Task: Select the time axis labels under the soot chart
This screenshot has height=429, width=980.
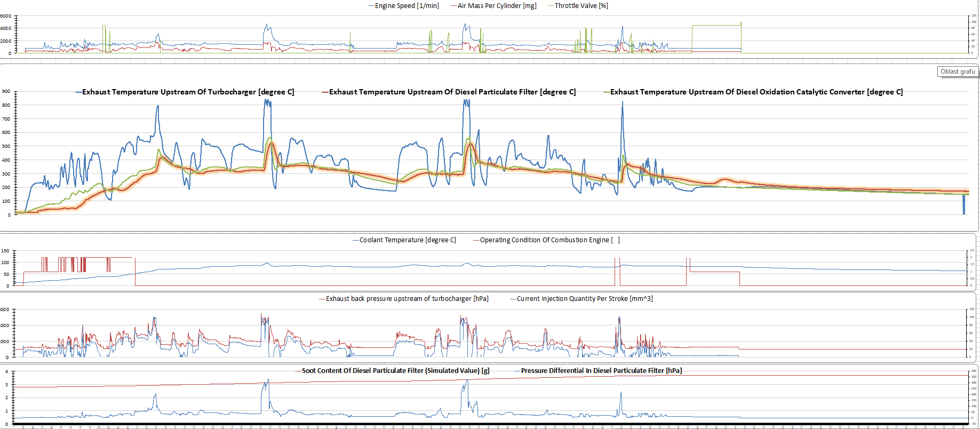Action: [x=491, y=426]
